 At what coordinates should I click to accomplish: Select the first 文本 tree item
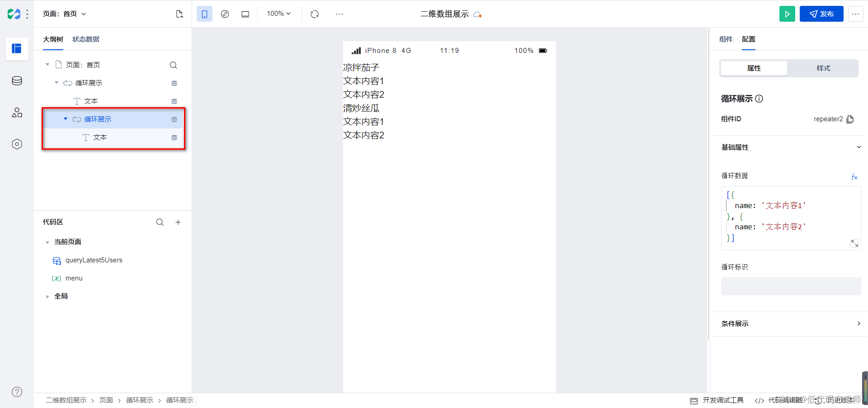(x=91, y=101)
